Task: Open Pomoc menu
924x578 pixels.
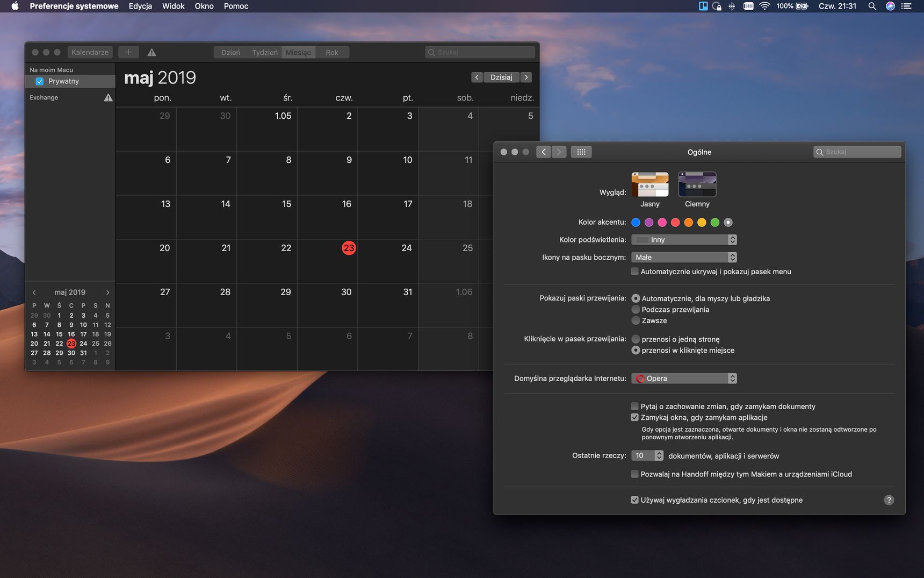Action: [x=236, y=6]
